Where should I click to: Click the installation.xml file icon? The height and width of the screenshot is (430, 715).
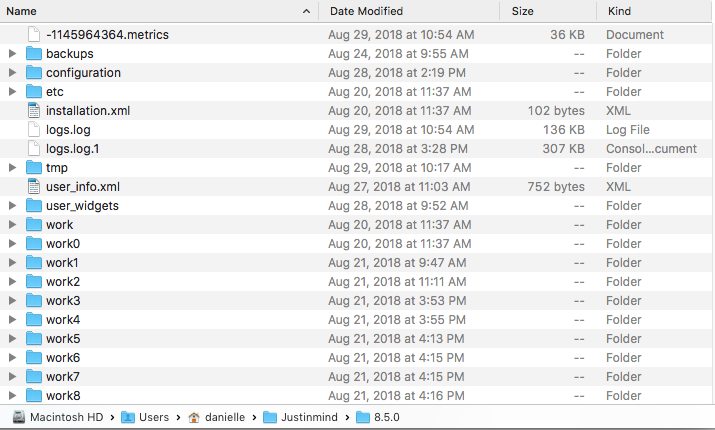pos(33,111)
